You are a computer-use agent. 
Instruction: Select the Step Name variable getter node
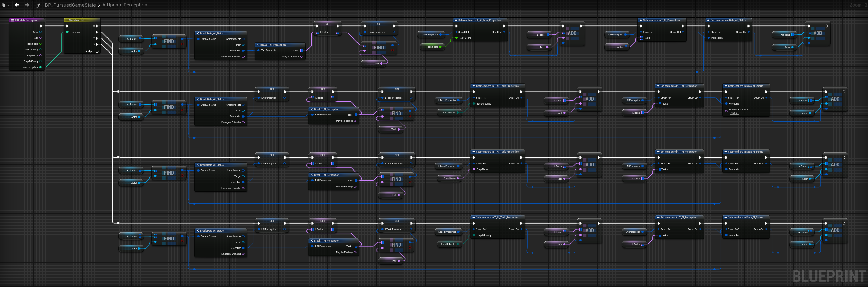point(450,178)
